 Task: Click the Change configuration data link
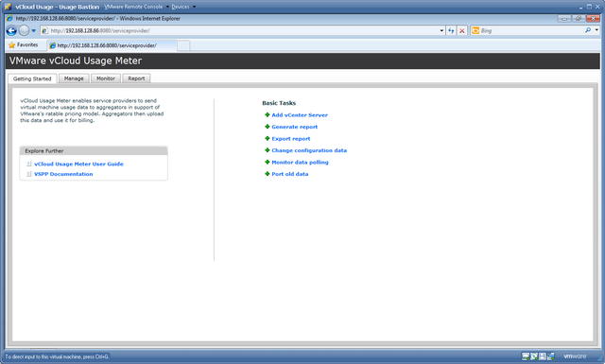[309, 150]
